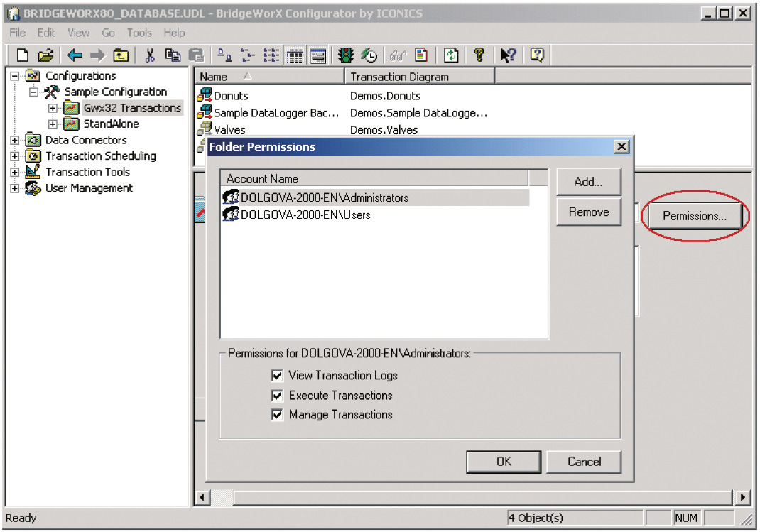The width and height of the screenshot is (760, 532).
Task: Click the Open folder toolbar icon
Action: 45,55
